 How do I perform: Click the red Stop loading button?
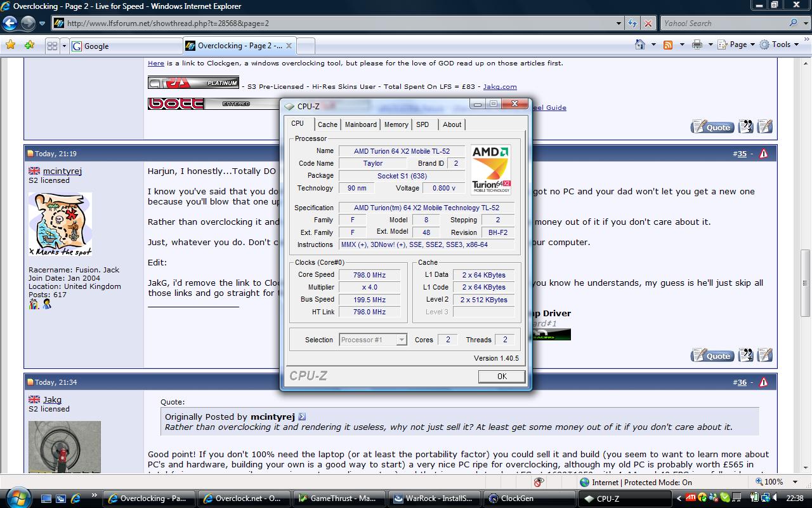(648, 23)
